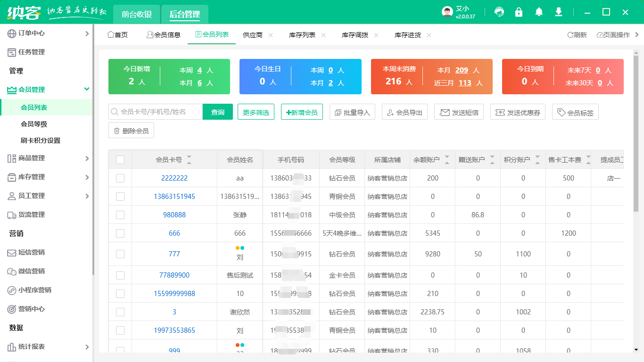Toggle the select-all header checkbox
Viewport: 644px width, 362px height.
tap(120, 160)
